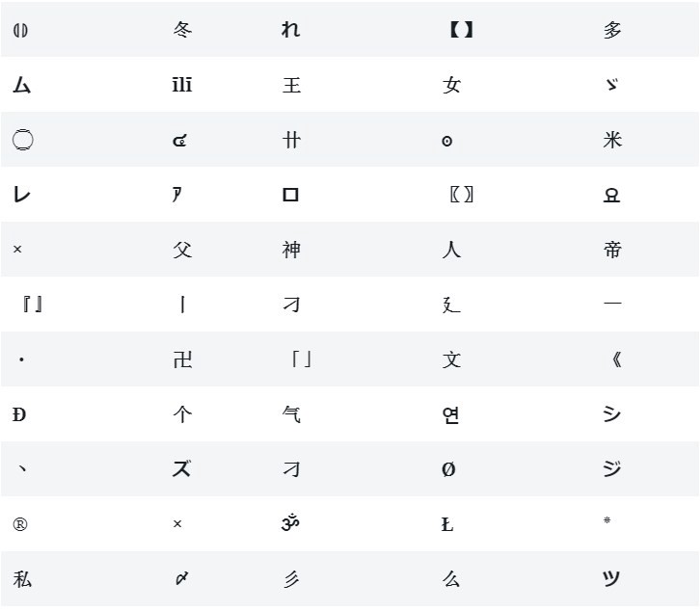Select the 女 (woman) character
Screen dimensions: 700x611
[451, 85]
